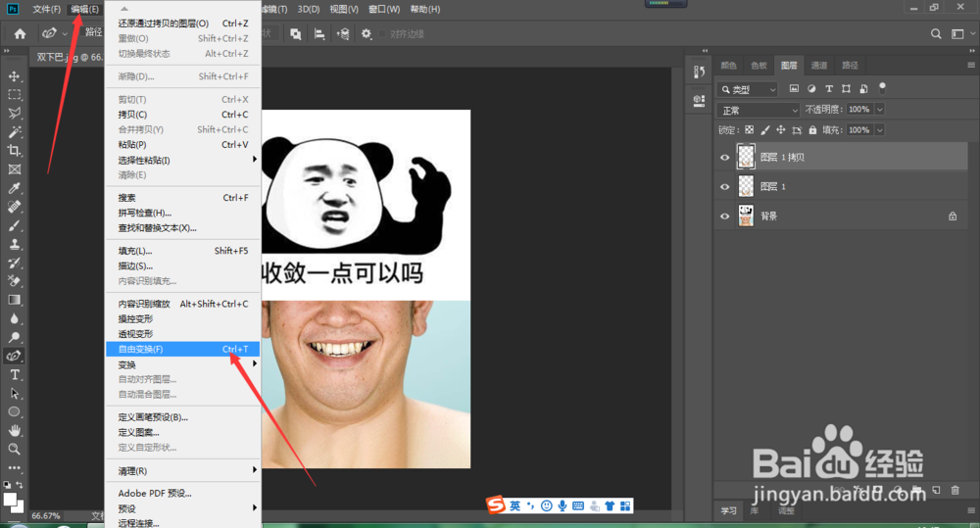980x528 pixels.
Task: Select the Frame tool
Action: (15, 169)
